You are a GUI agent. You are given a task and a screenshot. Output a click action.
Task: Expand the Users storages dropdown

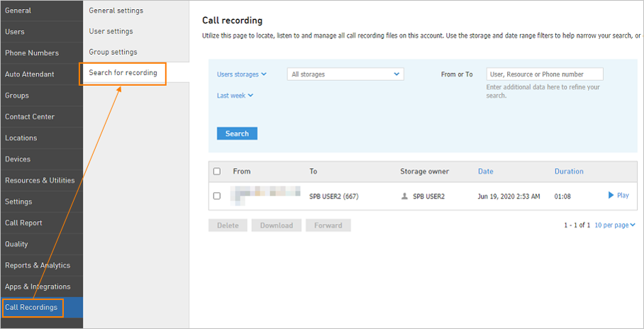pos(242,74)
